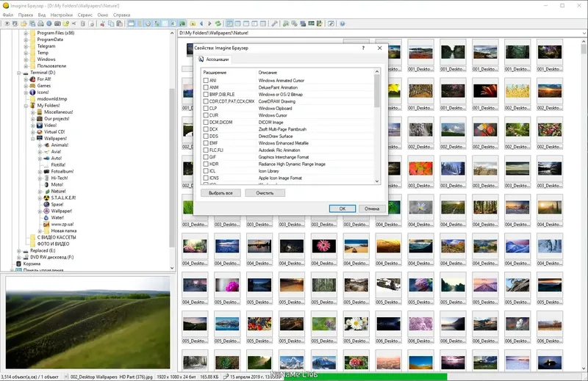588x381 pixels.
Task: Expand the Replaced (E:) drive node
Action: click(x=18, y=251)
